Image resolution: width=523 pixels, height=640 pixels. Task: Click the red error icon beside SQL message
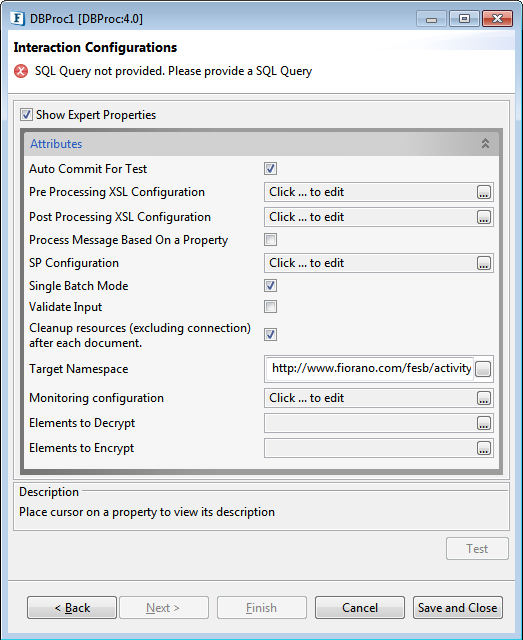click(x=21, y=71)
